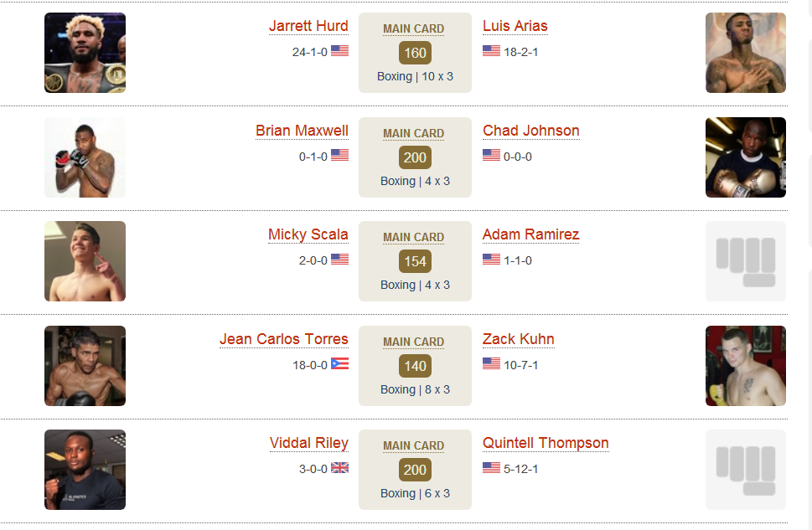Image resolution: width=812 pixels, height=530 pixels.
Task: Select the Zack Kuhn link
Action: 519,339
